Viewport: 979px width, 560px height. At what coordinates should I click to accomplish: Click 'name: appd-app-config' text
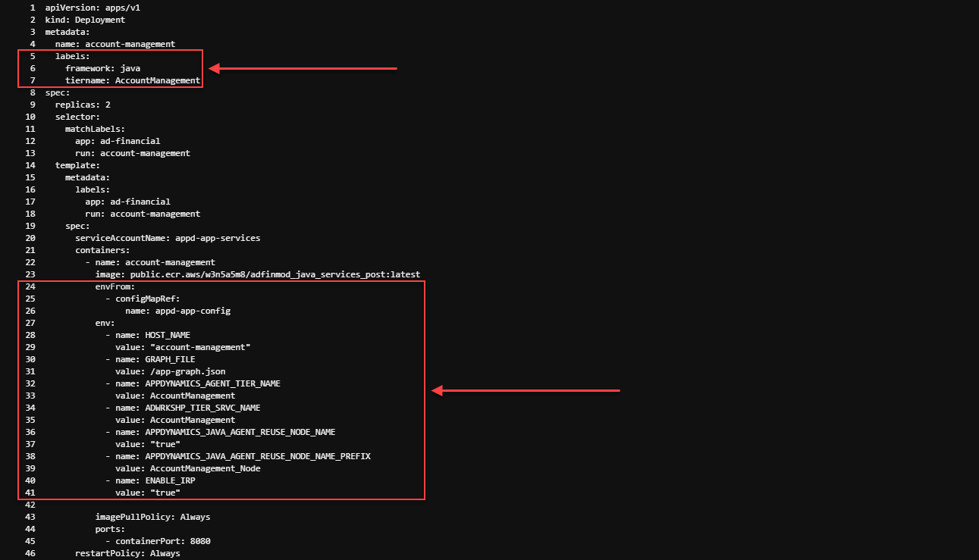pos(177,311)
